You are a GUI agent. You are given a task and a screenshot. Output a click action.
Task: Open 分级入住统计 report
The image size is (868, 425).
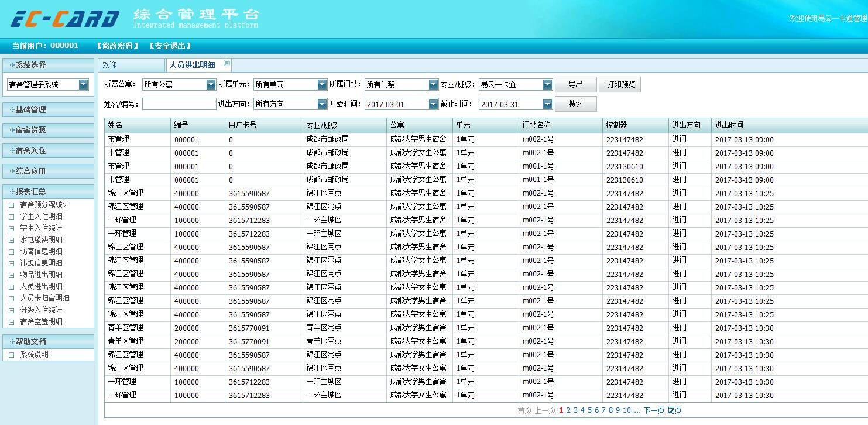pyautogui.click(x=41, y=310)
